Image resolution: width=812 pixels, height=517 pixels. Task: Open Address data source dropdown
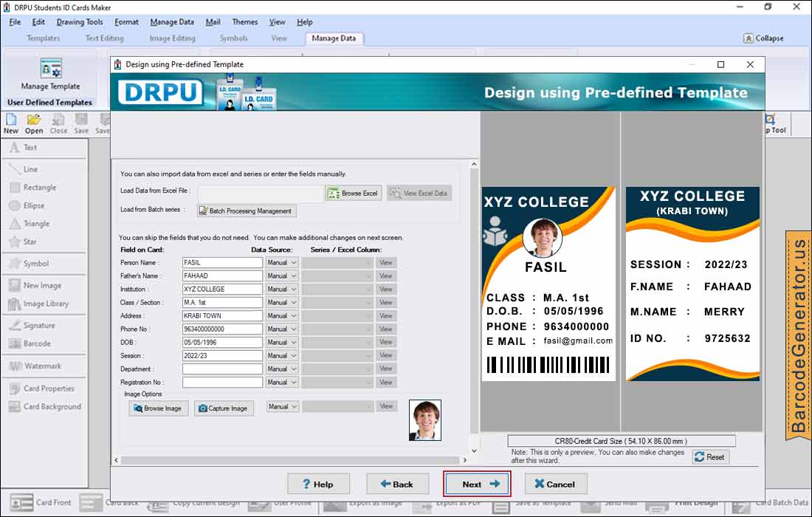coord(282,316)
